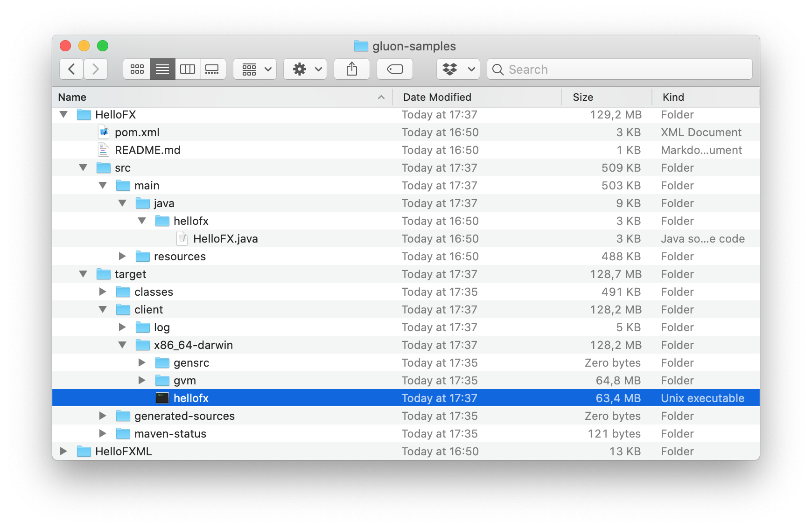Image resolution: width=812 pixels, height=529 pixels.
Task: Click the log folder icon
Action: [x=143, y=327]
